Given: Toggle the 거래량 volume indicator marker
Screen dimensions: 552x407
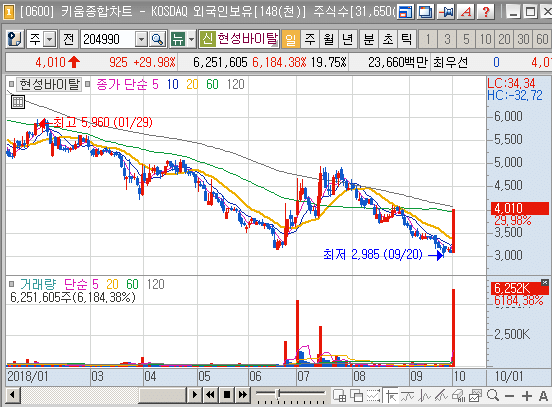Looking at the screenshot, I should pyautogui.click(x=12, y=284).
